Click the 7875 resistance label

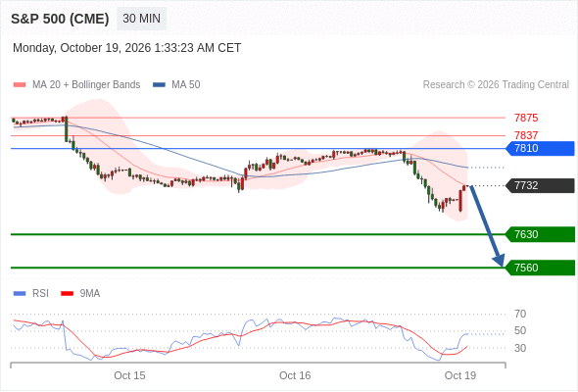(526, 118)
